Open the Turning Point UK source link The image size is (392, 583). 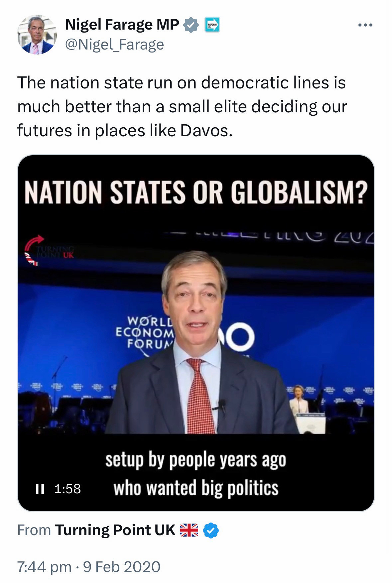(115, 530)
